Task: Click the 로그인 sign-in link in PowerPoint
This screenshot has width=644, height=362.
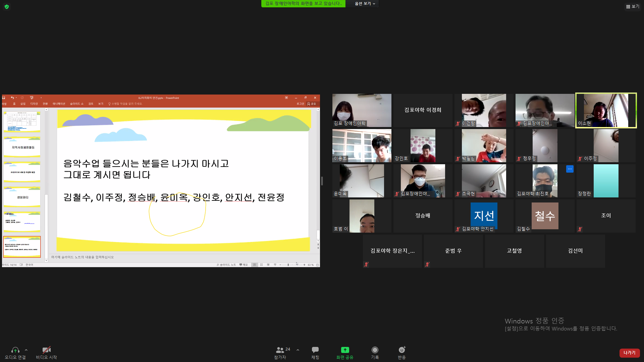Action: coord(300,104)
